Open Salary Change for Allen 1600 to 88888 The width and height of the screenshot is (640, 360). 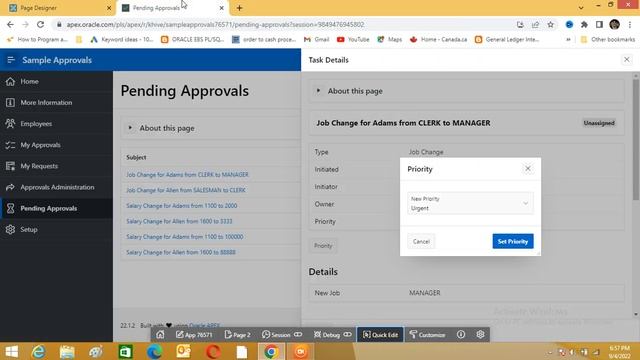(180, 252)
